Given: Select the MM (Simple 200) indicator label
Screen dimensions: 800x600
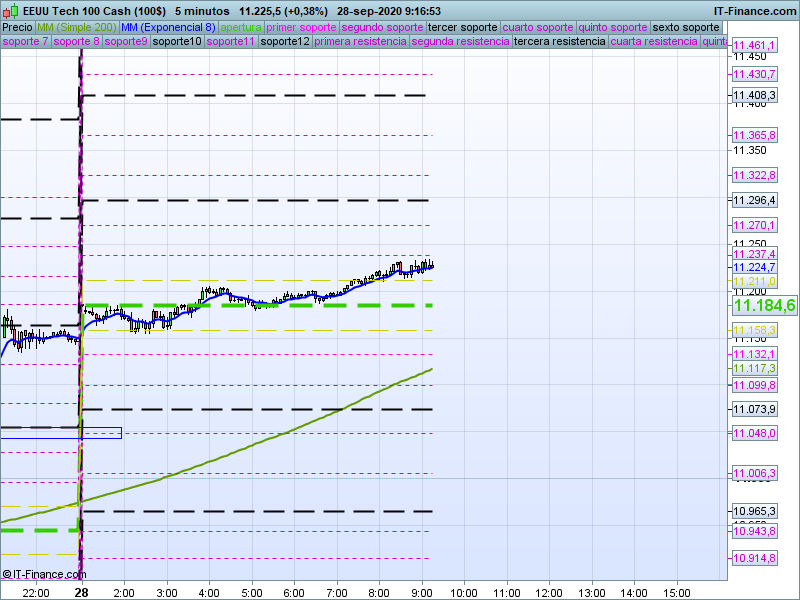Looking at the screenshot, I should click(x=76, y=27).
